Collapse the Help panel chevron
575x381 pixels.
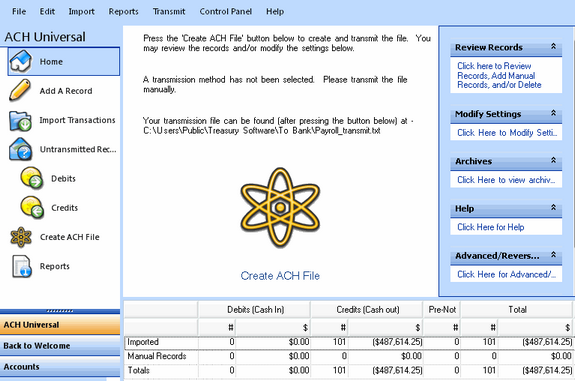553,208
